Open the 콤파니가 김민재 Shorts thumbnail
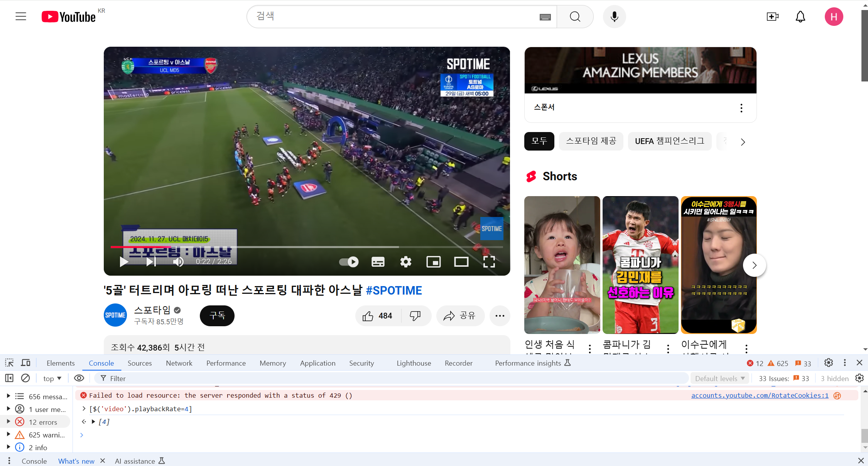This screenshot has width=868, height=466. pos(640,265)
